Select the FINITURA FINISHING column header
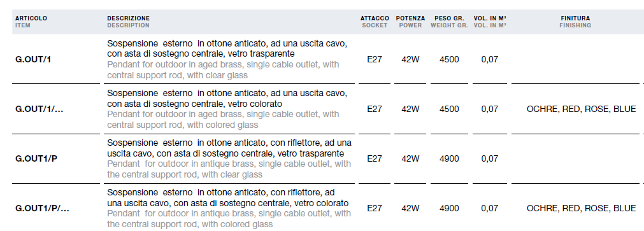 [575, 22]
